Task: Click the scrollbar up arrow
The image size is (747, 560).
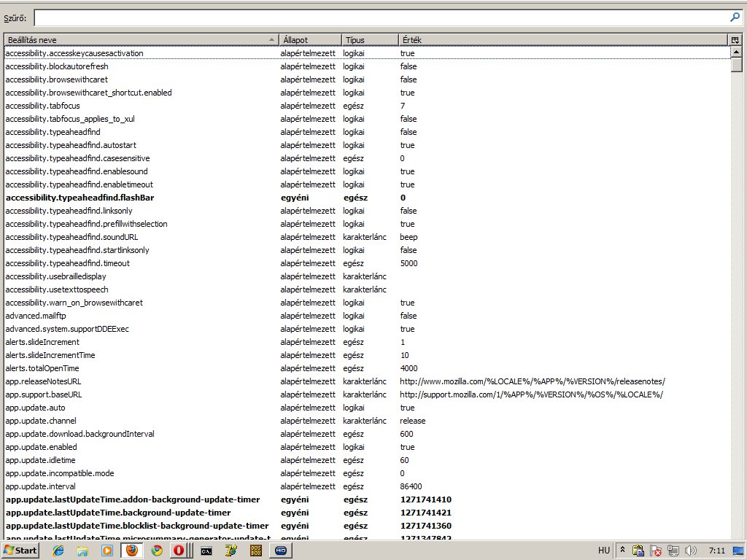Action: (x=736, y=52)
